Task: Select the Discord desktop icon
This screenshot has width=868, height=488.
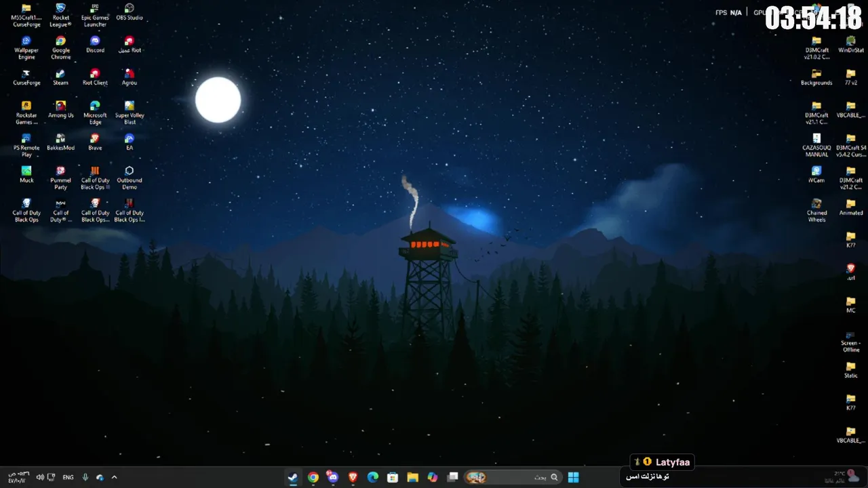Action: [x=95, y=45]
